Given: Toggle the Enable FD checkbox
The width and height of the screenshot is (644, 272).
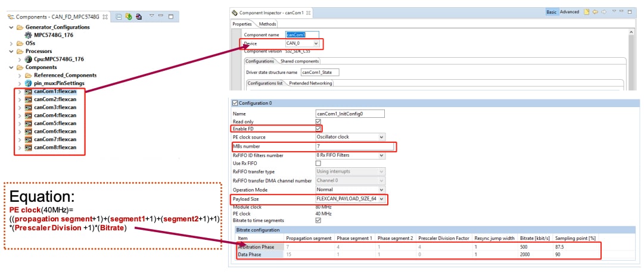Looking at the screenshot, I should point(319,129).
